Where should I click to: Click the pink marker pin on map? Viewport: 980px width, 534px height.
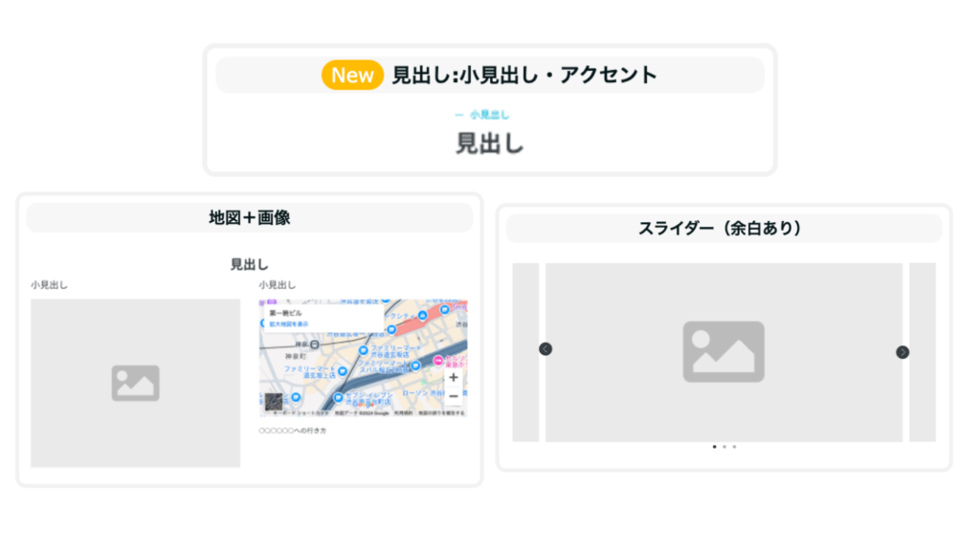pyautogui.click(x=439, y=361)
